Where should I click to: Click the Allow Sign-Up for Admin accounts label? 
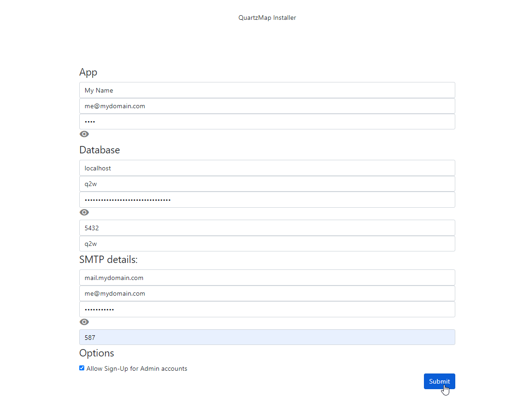[x=137, y=368]
